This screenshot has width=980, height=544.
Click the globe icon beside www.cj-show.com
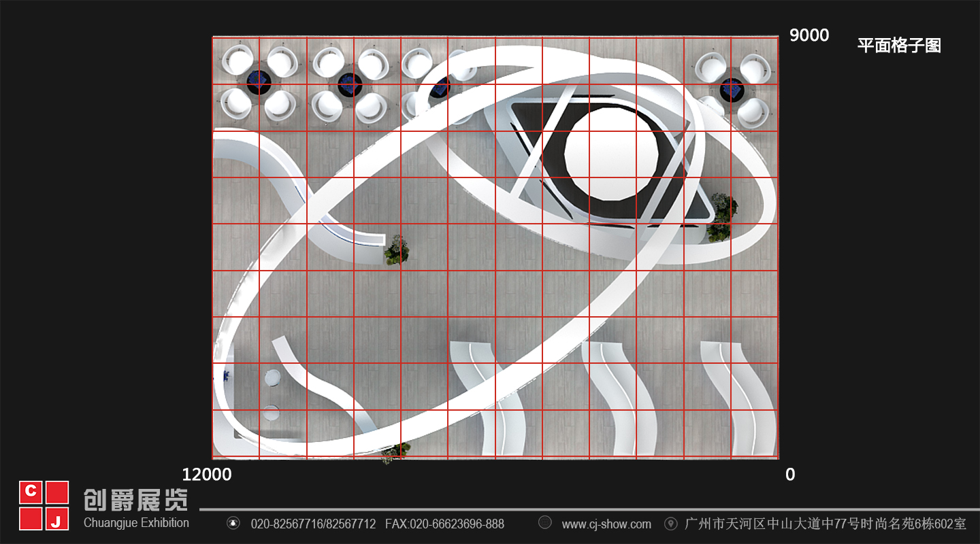[544, 523]
